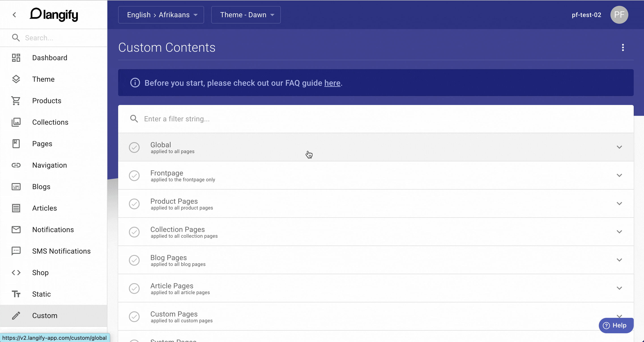Select the Shop code brackets icon
The height and width of the screenshot is (342, 644).
tap(16, 272)
